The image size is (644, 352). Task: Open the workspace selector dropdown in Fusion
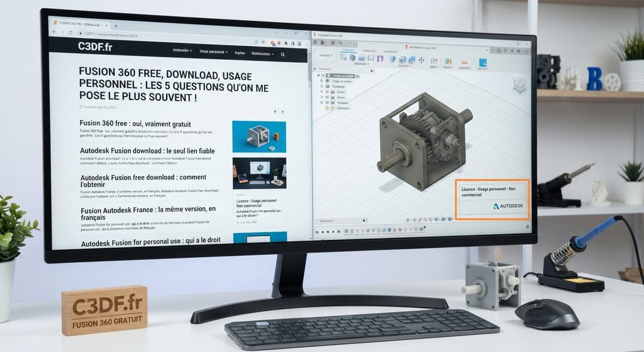click(x=326, y=55)
